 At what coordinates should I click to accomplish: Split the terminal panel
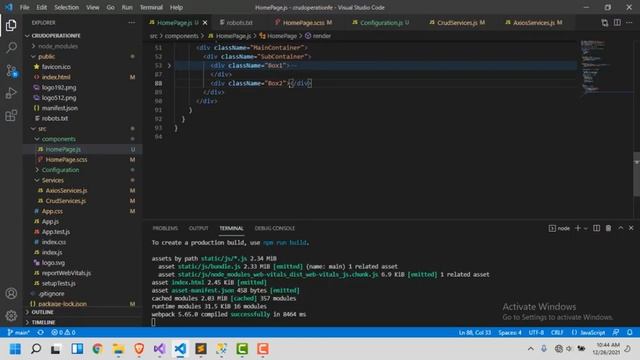596,228
